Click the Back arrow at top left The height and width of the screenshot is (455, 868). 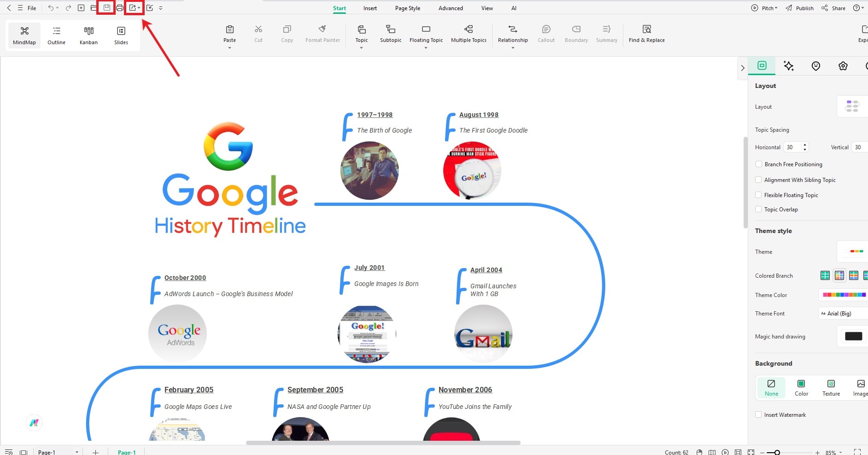click(9, 8)
